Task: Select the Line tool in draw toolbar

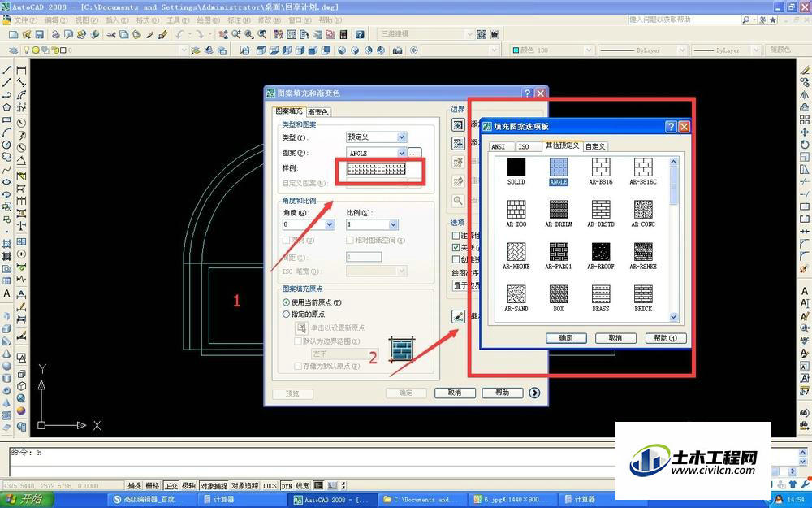Action: pyautogui.click(x=6, y=70)
